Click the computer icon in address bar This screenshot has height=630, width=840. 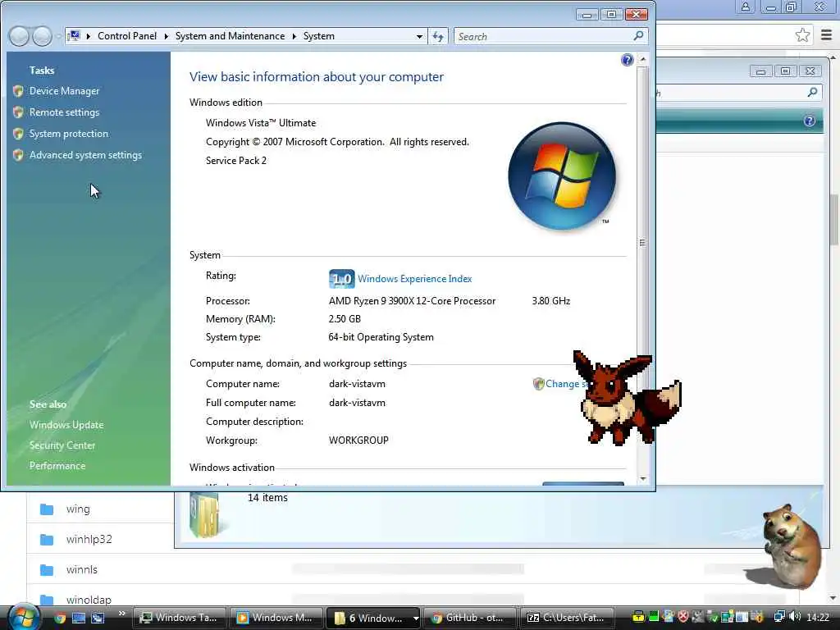coord(75,36)
